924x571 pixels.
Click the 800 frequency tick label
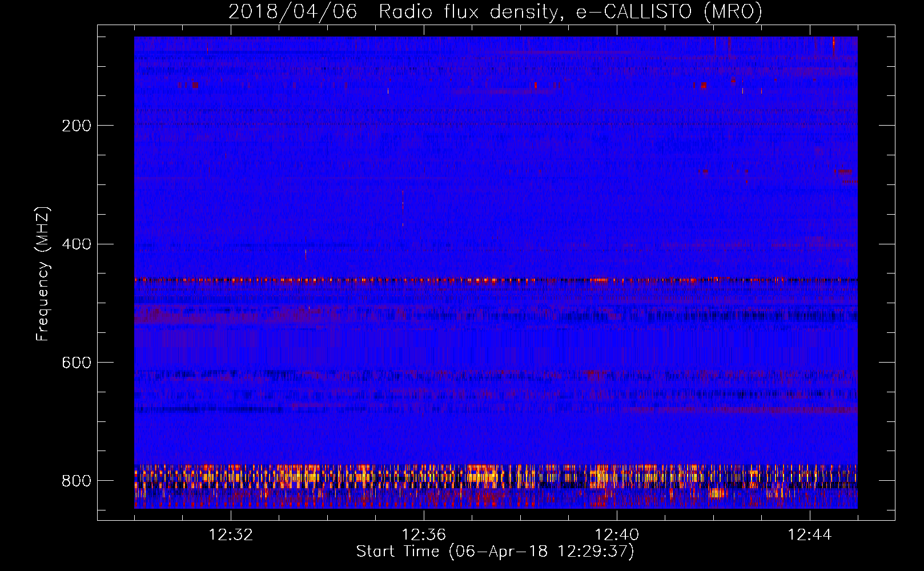(77, 481)
